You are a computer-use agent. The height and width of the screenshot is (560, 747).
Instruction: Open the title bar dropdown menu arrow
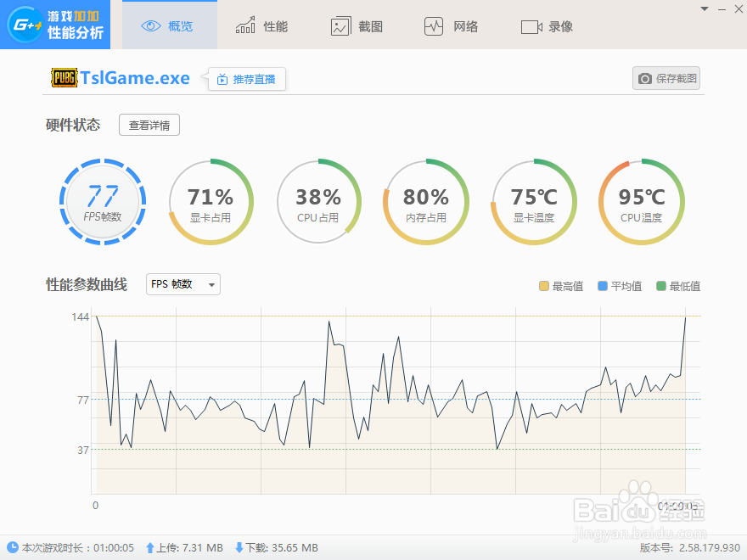pos(705,8)
